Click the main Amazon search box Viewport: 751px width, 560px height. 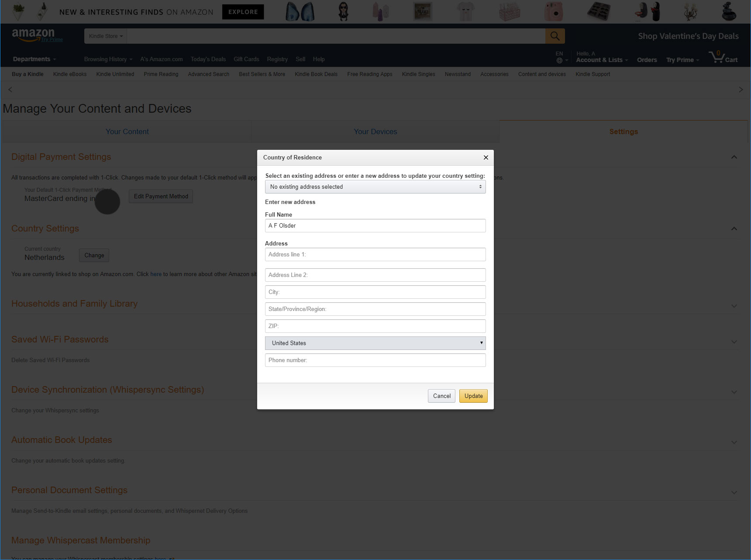[336, 36]
